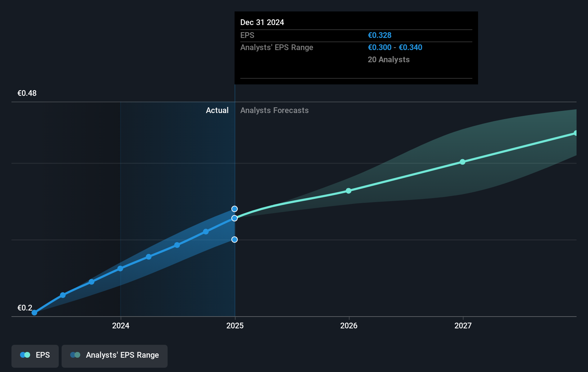Click the 2025 x-axis label
588x372 pixels.
(235, 325)
